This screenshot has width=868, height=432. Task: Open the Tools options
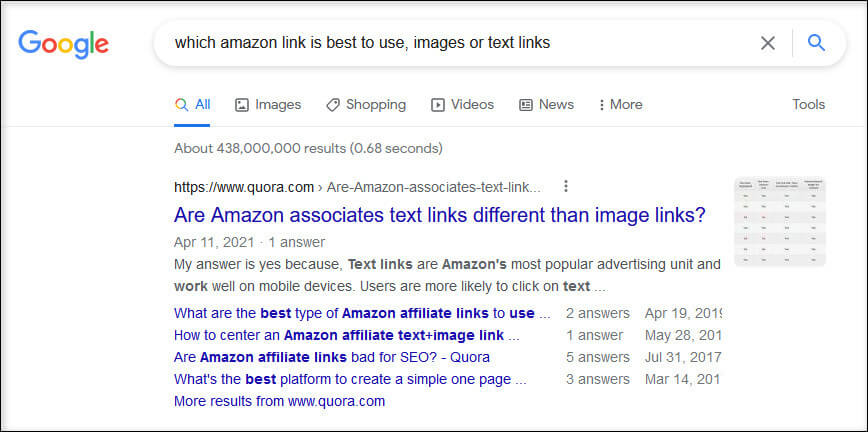point(808,105)
